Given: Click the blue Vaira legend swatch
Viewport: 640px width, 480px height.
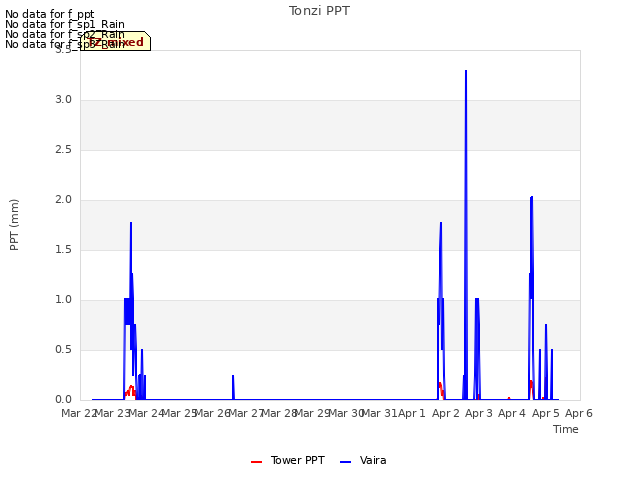Looking at the screenshot, I should (x=345, y=462).
